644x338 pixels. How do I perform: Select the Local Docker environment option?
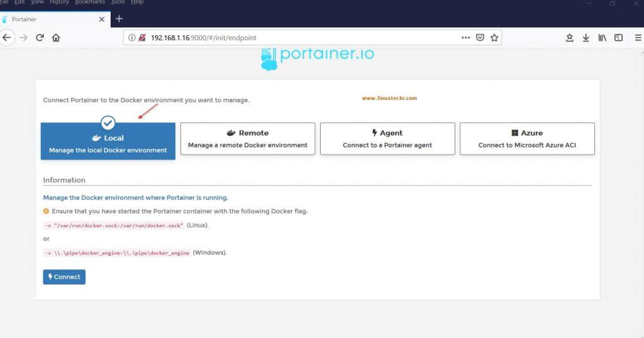point(108,141)
